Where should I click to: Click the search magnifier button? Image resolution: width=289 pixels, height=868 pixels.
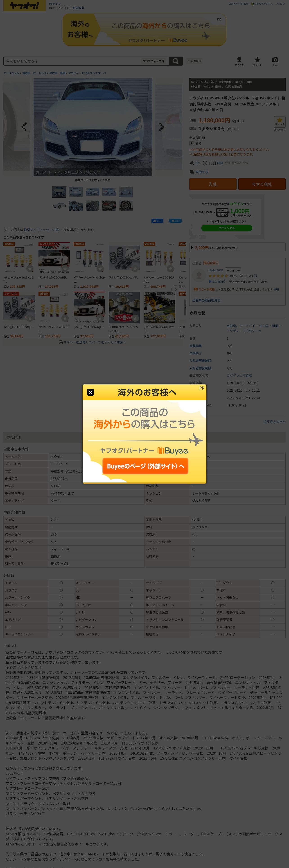(x=175, y=61)
